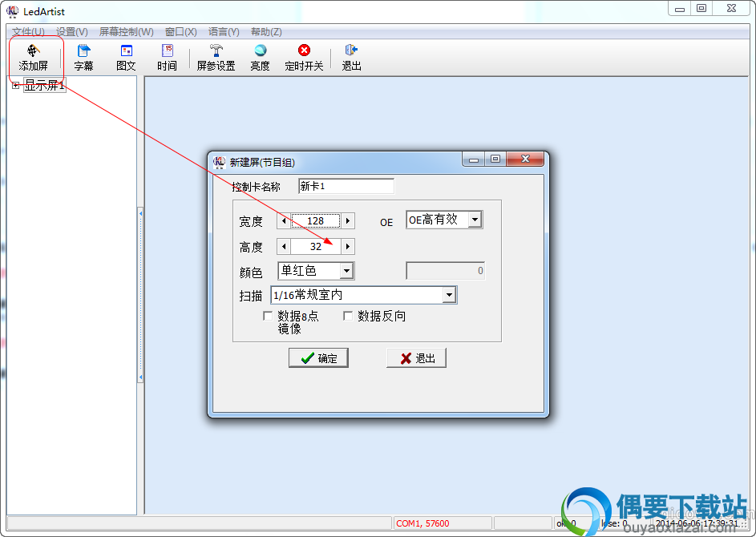The image size is (756, 537).
Task: Click the 控制卡名称 input field
Action: (x=346, y=186)
